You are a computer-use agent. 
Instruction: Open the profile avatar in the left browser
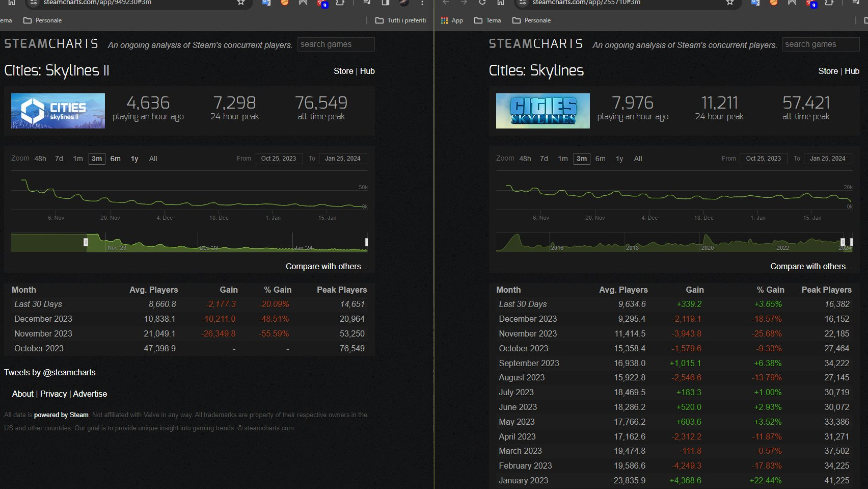[404, 3]
